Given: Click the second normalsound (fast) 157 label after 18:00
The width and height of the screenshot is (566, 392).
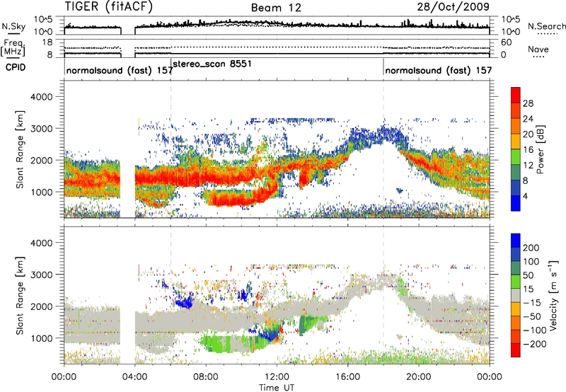Looking at the screenshot, I should coord(439,70).
